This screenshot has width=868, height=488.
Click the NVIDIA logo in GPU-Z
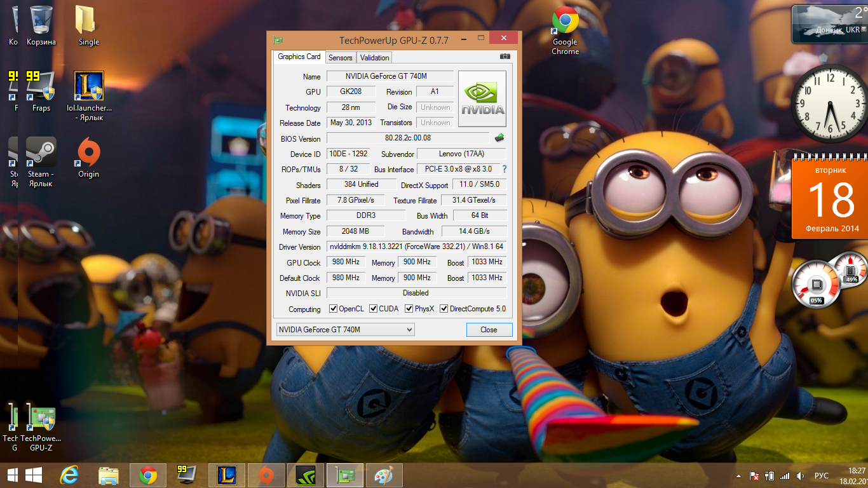coord(482,98)
